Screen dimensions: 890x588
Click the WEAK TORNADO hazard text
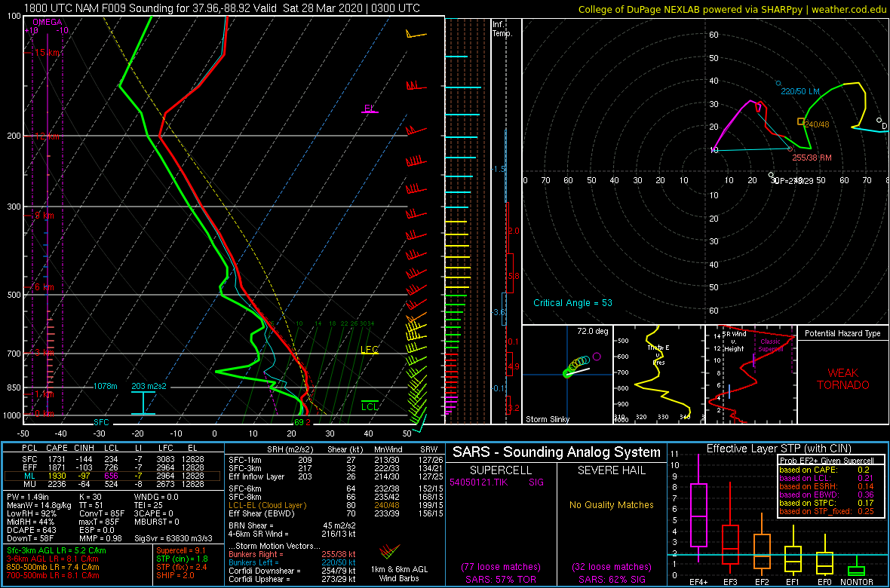843,379
